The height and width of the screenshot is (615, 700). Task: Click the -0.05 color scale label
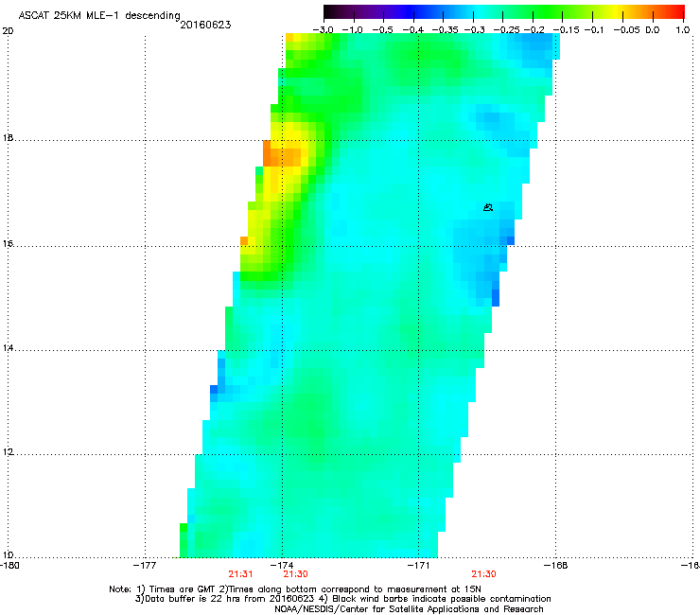(626, 30)
